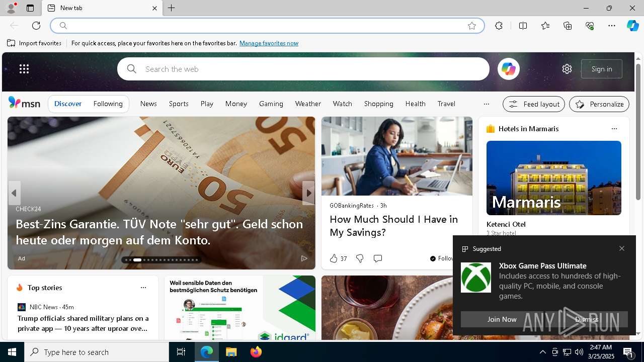Toggle split screen view

[x=523, y=26]
